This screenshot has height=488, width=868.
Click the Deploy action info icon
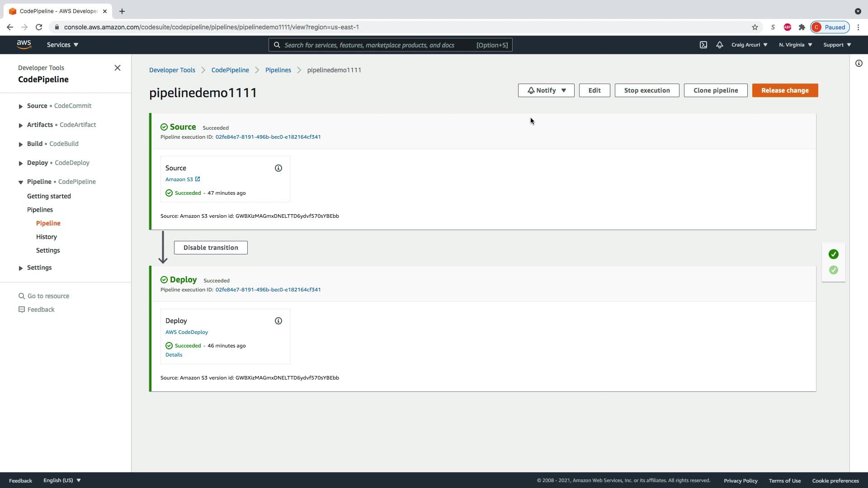(278, 321)
